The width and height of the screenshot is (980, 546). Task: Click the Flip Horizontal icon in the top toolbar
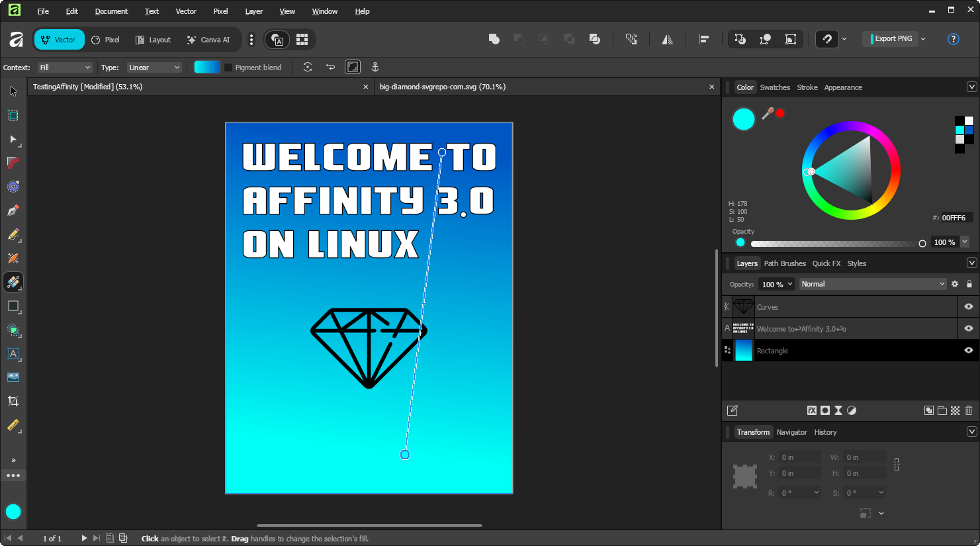point(668,39)
